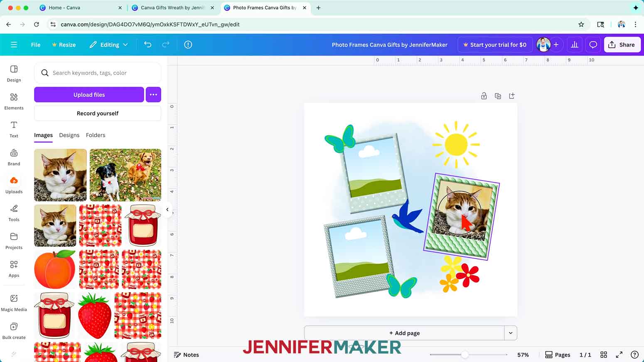
Task: Open the Elements panel
Action: pos(14,101)
